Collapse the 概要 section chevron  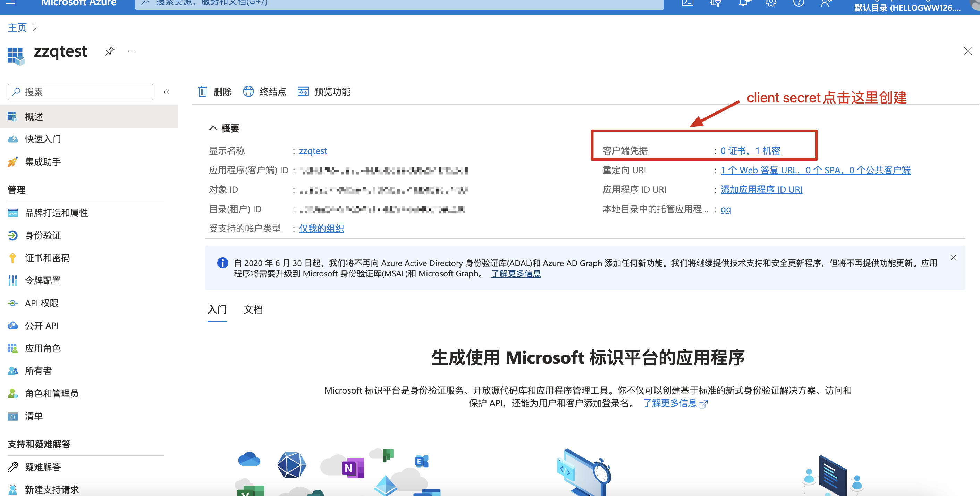(213, 128)
